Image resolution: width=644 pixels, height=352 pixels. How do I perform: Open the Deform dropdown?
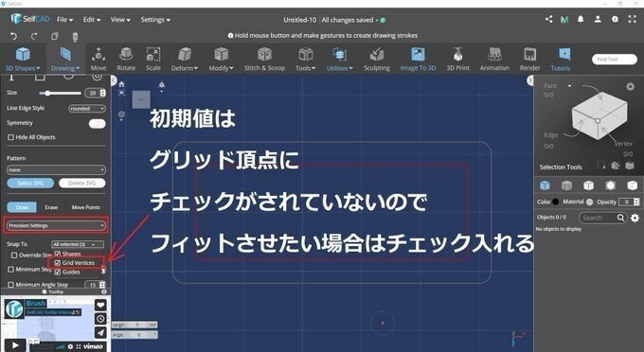185,59
